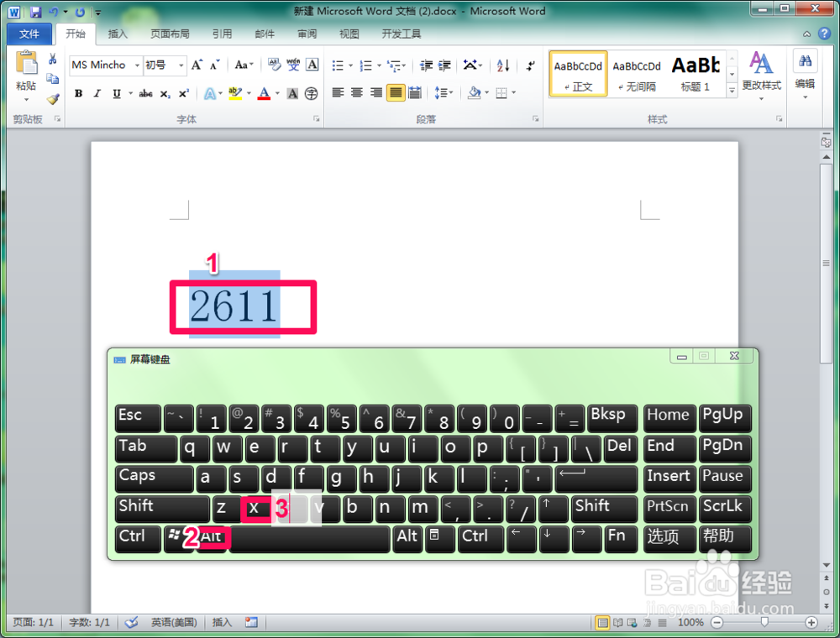Toggle Subscript formatting
Screen dimensions: 840x638
pos(165,94)
